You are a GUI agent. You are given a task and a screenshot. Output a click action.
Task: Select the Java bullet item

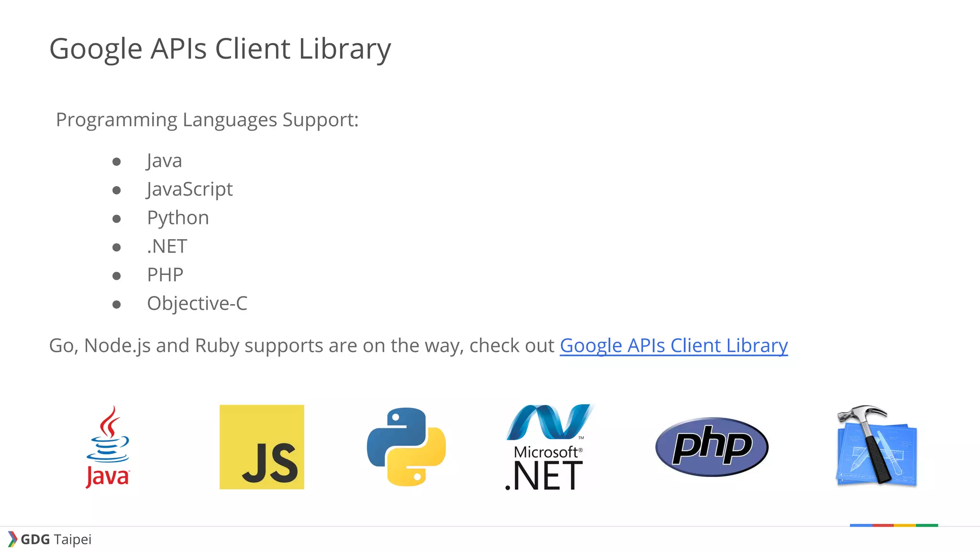pyautogui.click(x=164, y=161)
